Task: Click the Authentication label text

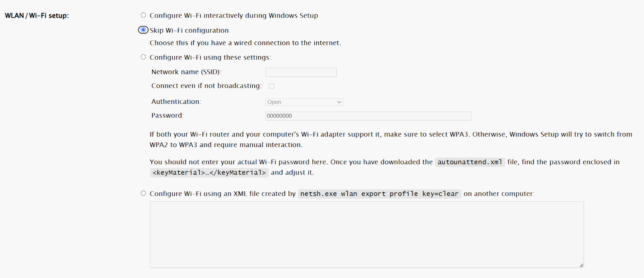Action: 176,102
